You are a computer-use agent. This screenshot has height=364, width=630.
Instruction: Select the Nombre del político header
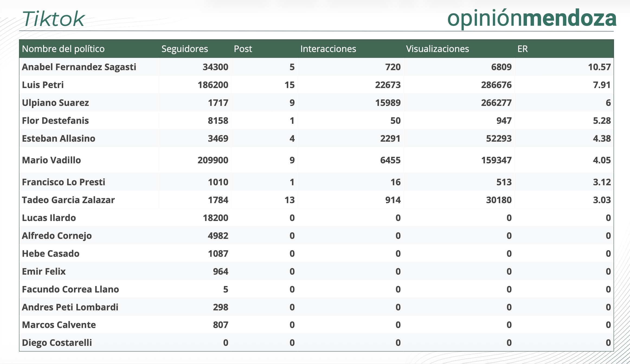pos(63,49)
